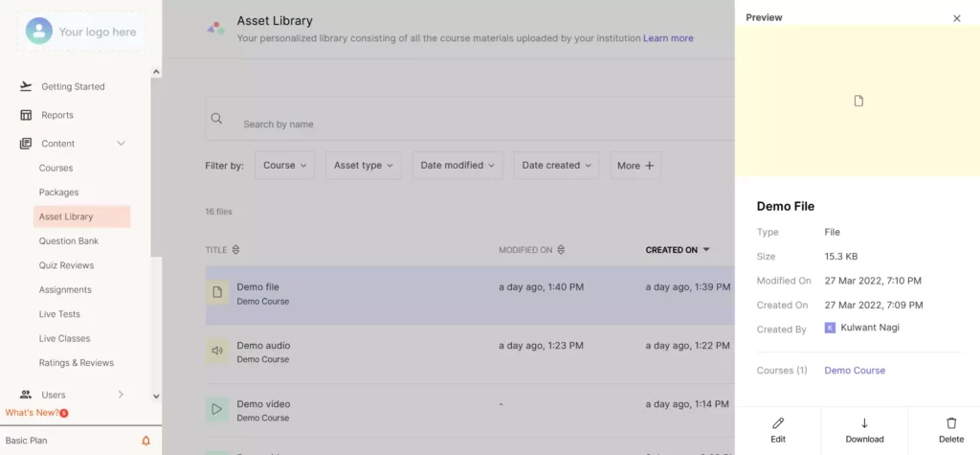The height and width of the screenshot is (455, 980).
Task: Click the Download arrow icon
Action: tap(864, 423)
